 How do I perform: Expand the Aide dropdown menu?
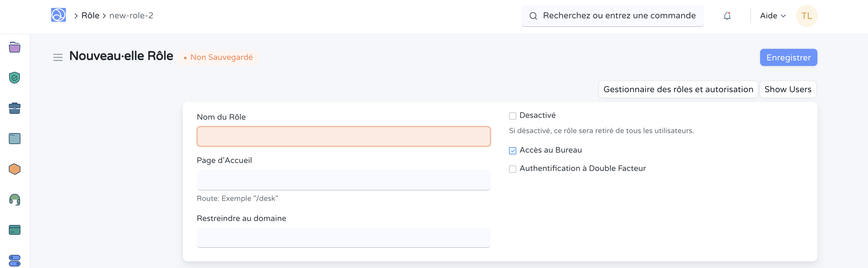[773, 16]
